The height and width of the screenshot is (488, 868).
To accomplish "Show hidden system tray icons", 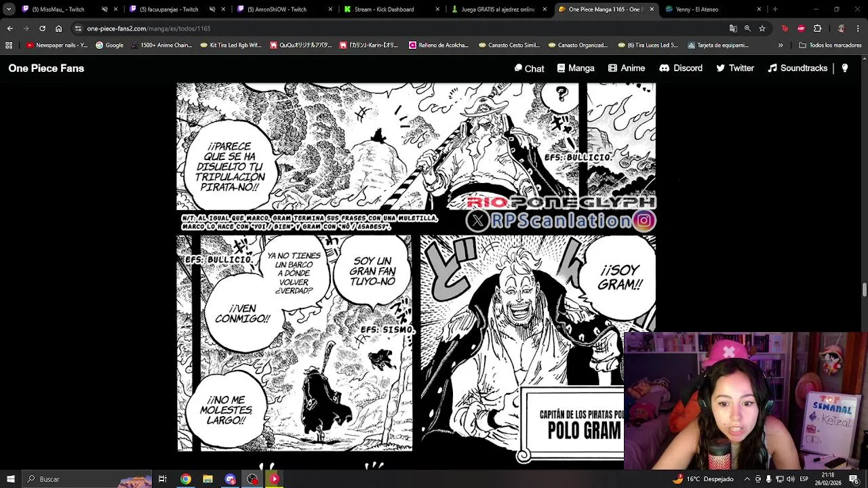I will 747,479.
